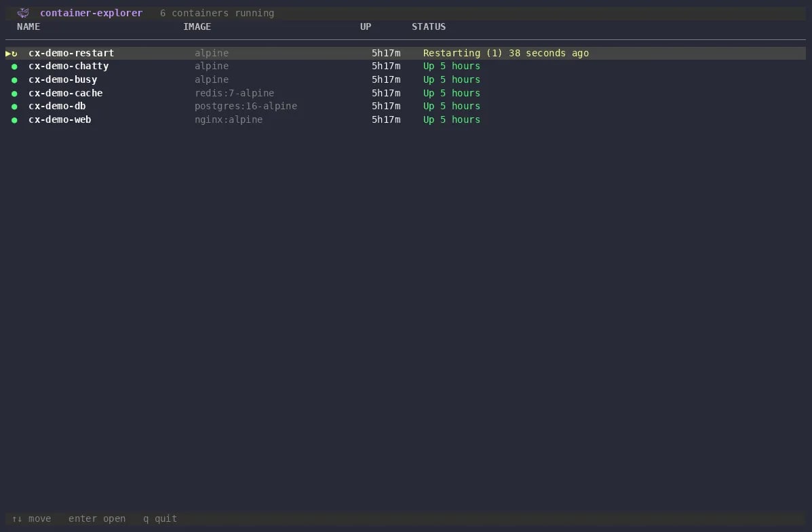Click the nginx:alpine image cell

(229, 119)
